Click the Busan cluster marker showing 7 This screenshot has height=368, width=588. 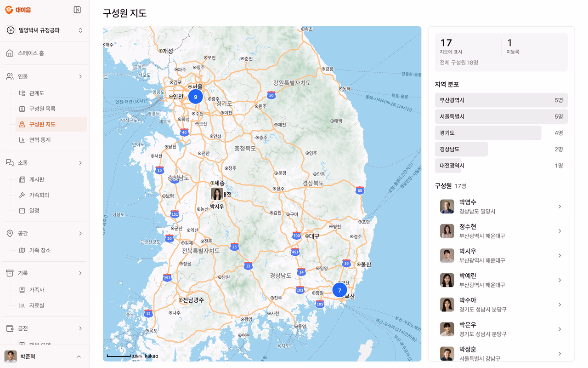(x=339, y=290)
